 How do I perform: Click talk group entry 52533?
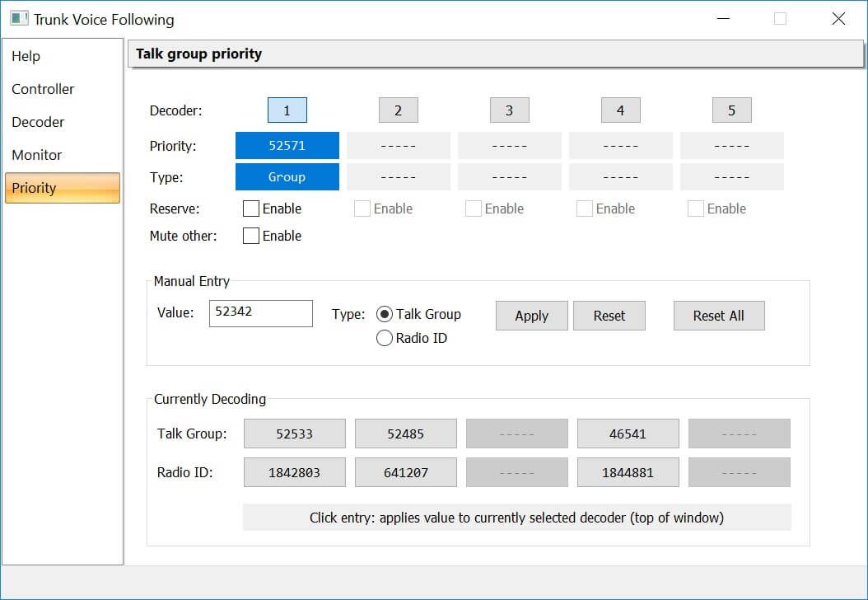click(x=294, y=434)
